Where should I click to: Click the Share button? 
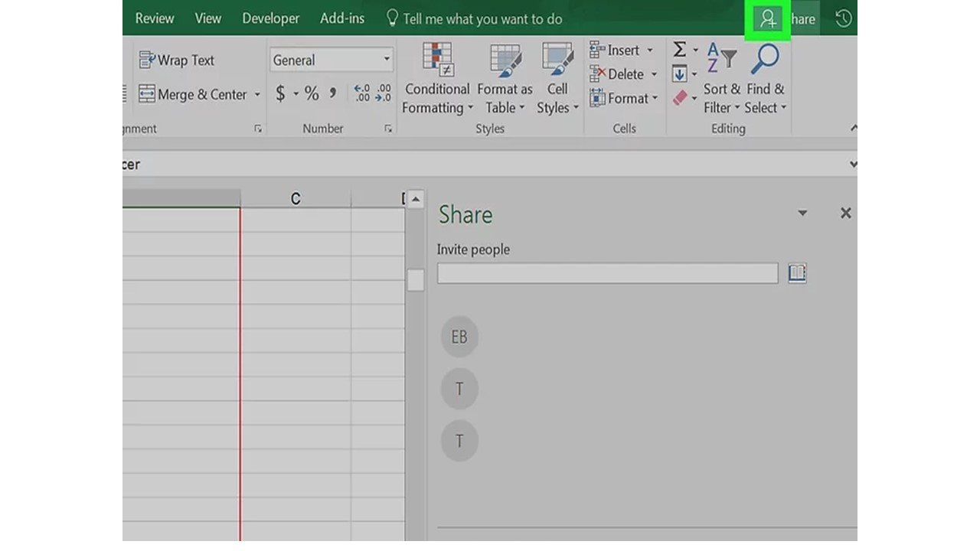pos(768,18)
